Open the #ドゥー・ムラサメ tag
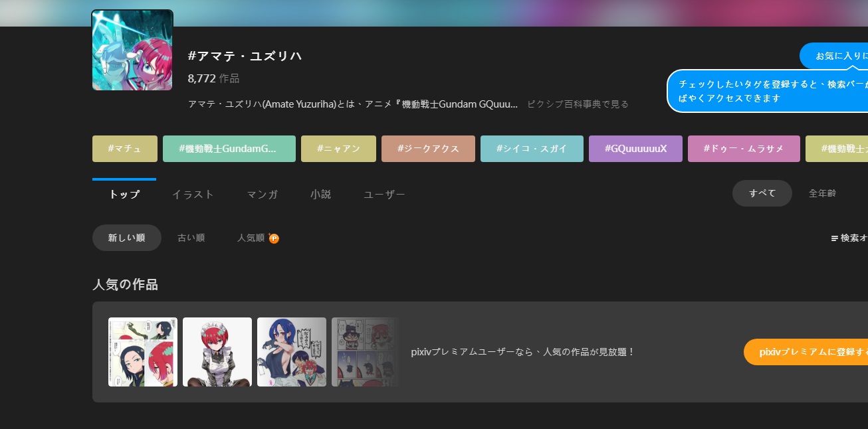 (x=744, y=149)
